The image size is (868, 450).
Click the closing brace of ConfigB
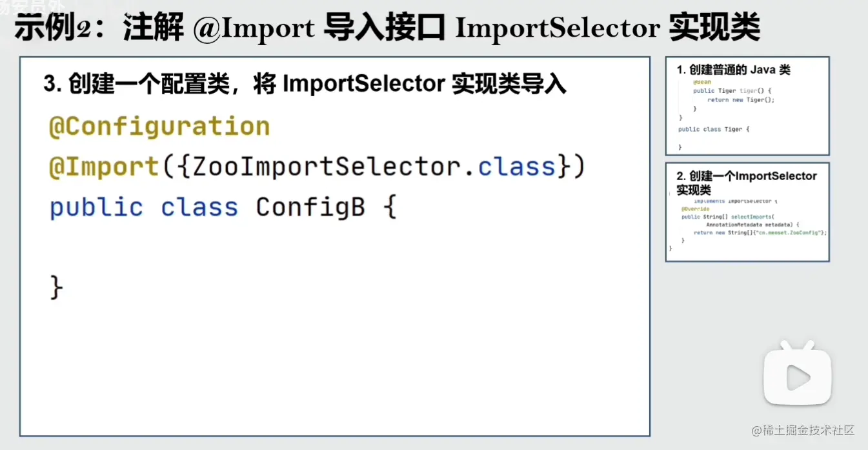pos(57,287)
